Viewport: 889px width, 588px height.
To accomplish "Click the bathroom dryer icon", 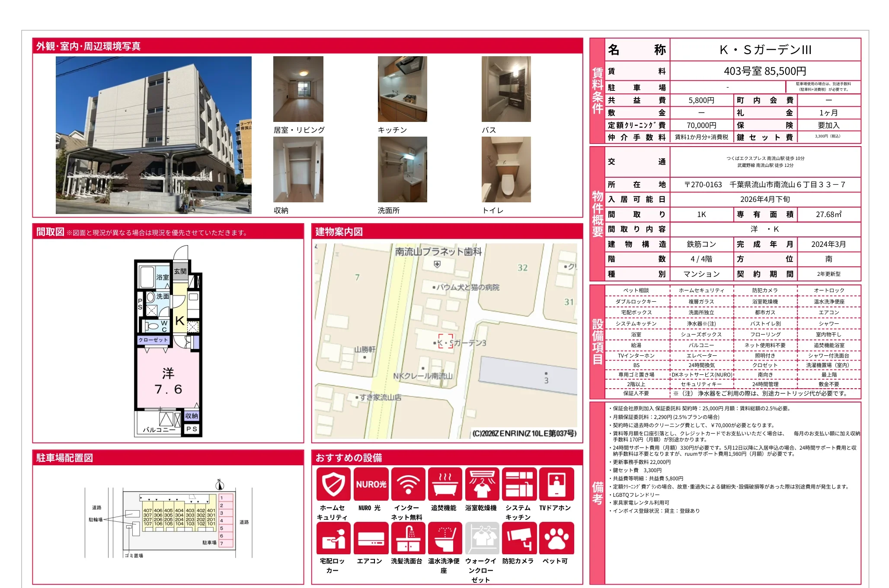I will (x=482, y=484).
